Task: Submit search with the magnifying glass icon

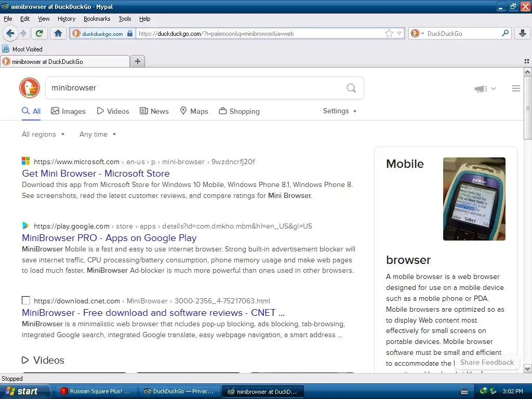Action: point(351,88)
